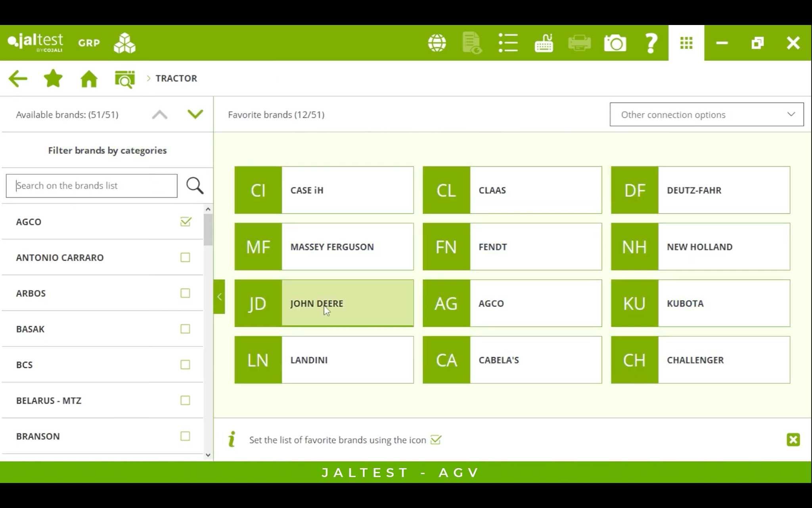Select the CASE iH brand tile
812x508 pixels.
pos(324,190)
